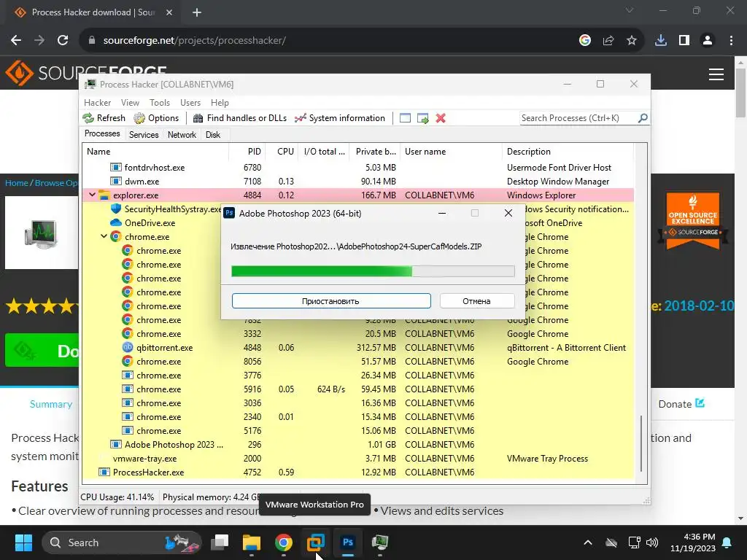The image size is (747, 560).
Task: Open File Explorer from the taskbar
Action: [x=252, y=542]
